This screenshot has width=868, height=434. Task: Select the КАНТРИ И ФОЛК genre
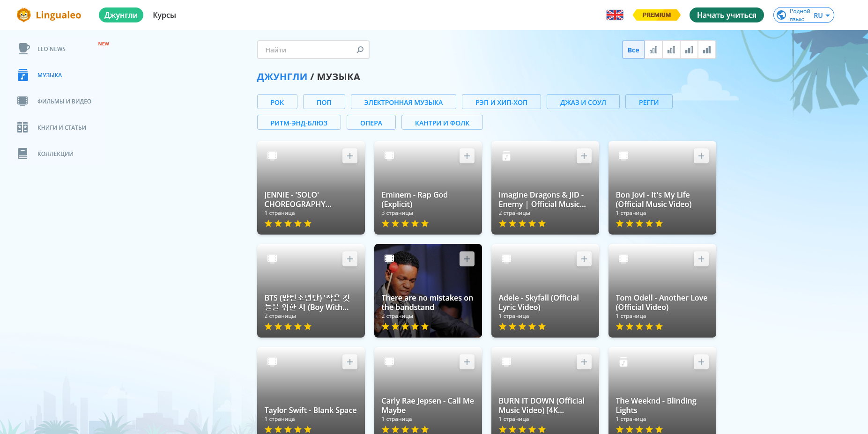442,123
